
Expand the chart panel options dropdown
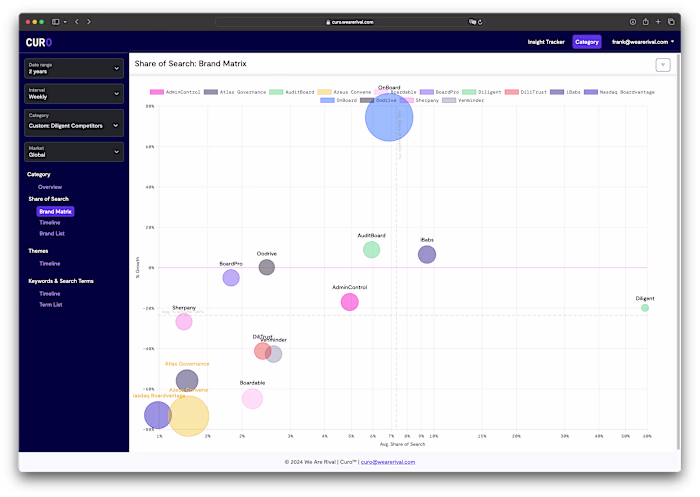[x=663, y=65]
